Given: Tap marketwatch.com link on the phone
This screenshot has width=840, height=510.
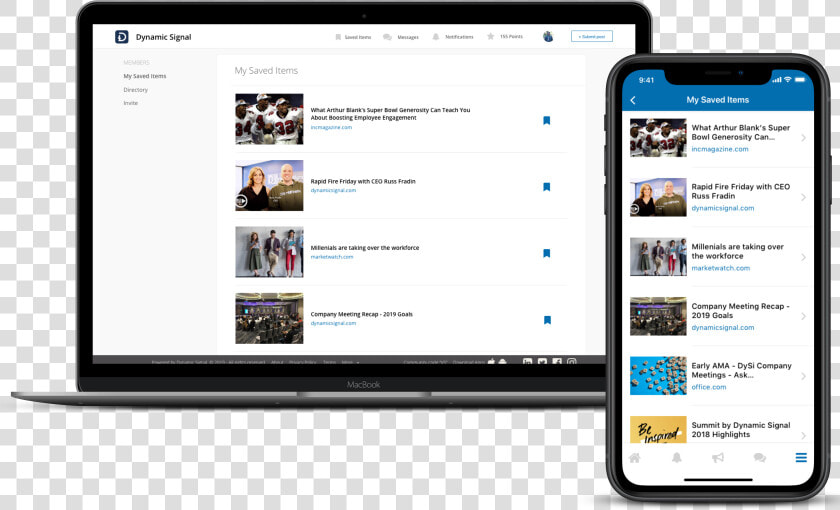Looking at the screenshot, I should point(721,268).
